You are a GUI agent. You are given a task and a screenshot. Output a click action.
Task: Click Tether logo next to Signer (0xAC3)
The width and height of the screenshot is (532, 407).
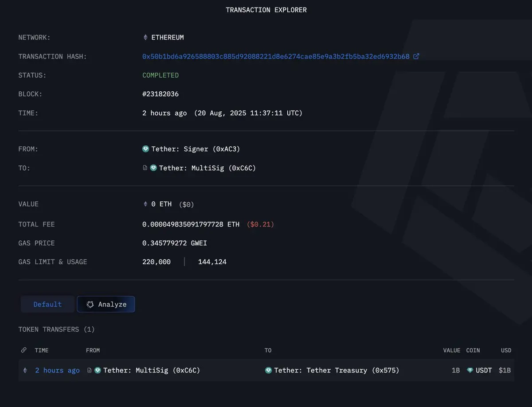[145, 149]
